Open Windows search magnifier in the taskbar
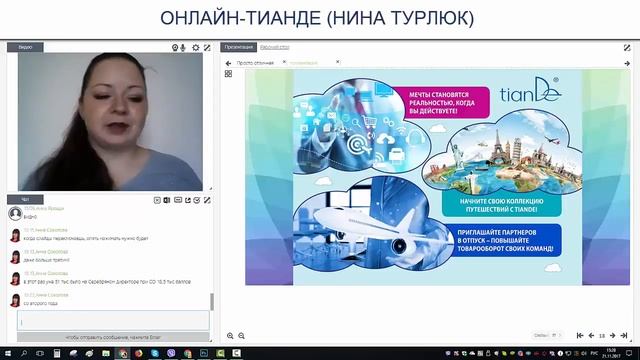 [24, 353]
